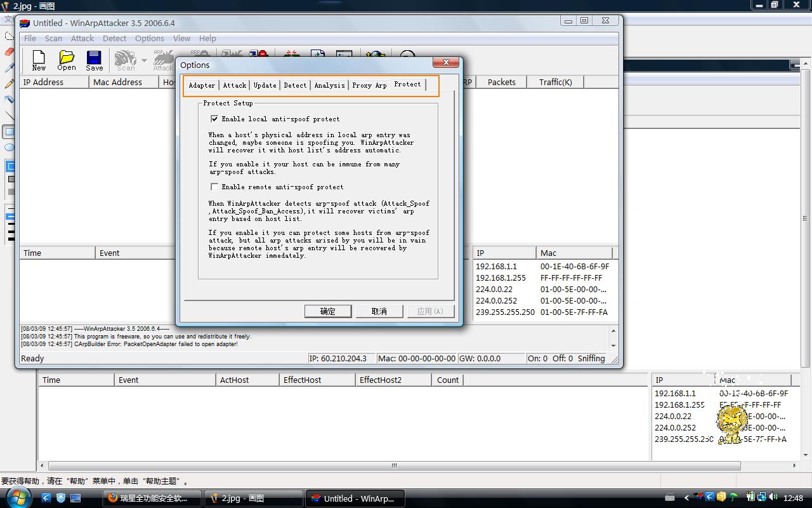The height and width of the screenshot is (508, 812).
Task: Select the 239.255.255.250 row in WinArpAttacker's IP list
Action: click(505, 312)
